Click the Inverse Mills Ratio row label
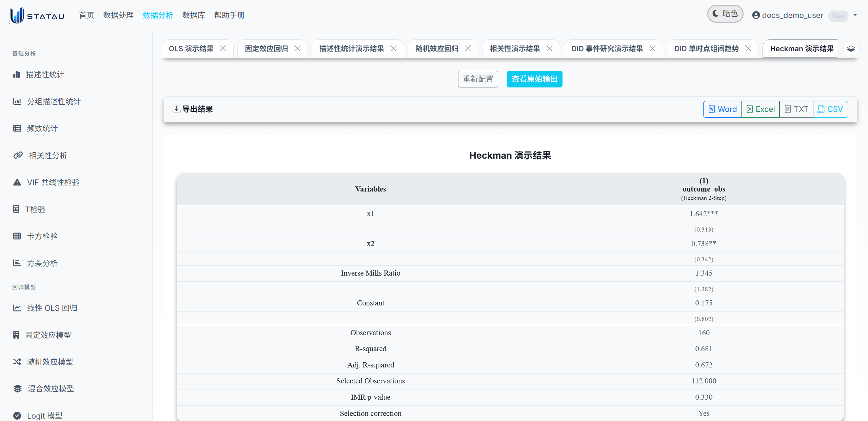 tap(370, 273)
